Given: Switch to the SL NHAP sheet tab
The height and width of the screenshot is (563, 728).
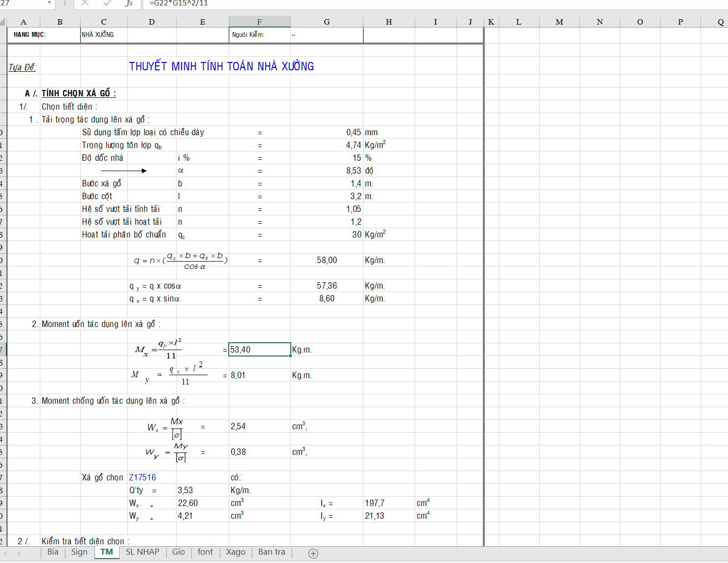Looking at the screenshot, I should 142,552.
